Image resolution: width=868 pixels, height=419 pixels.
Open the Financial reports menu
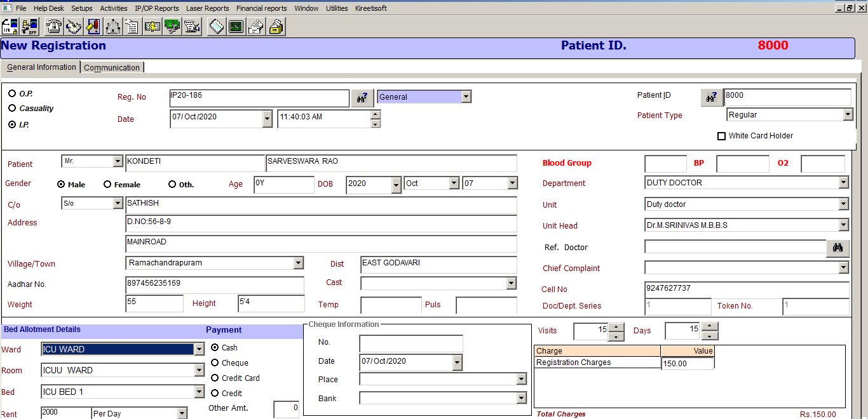(261, 8)
